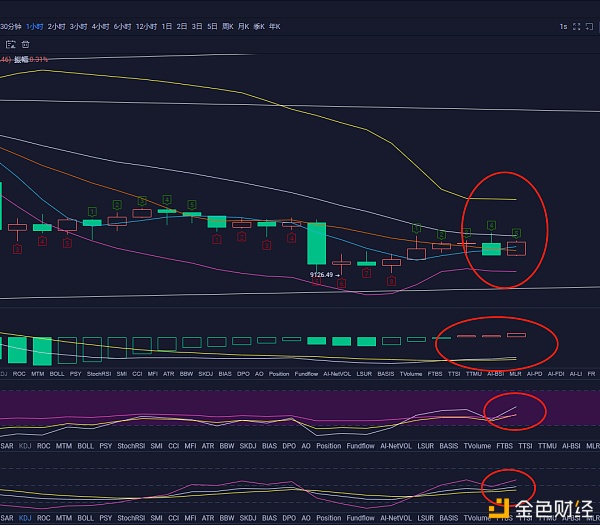Click the trash delete icon under timeframes
Viewport: 600px width, 525px height.
[x=26, y=44]
